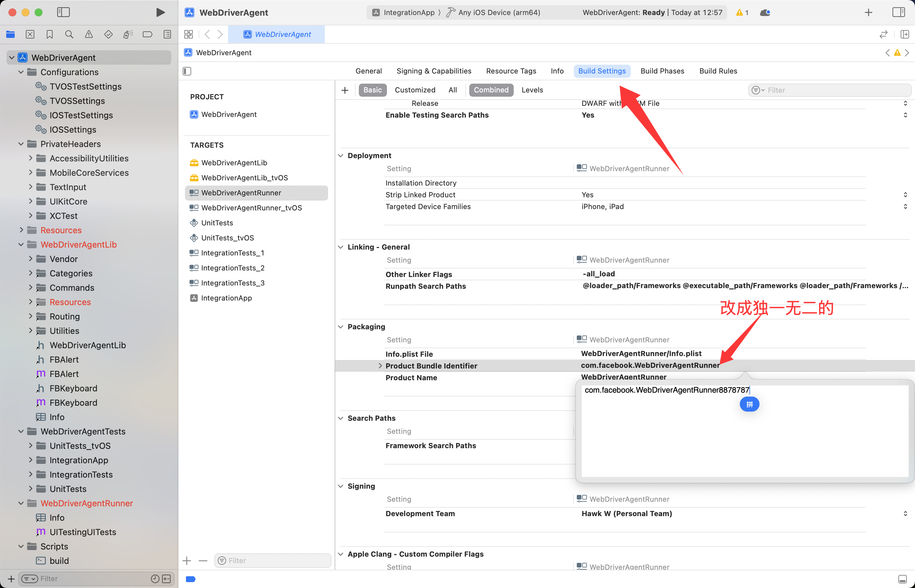Open the test navigator diamond icon
Screen dimensions: 915x588
coord(108,35)
